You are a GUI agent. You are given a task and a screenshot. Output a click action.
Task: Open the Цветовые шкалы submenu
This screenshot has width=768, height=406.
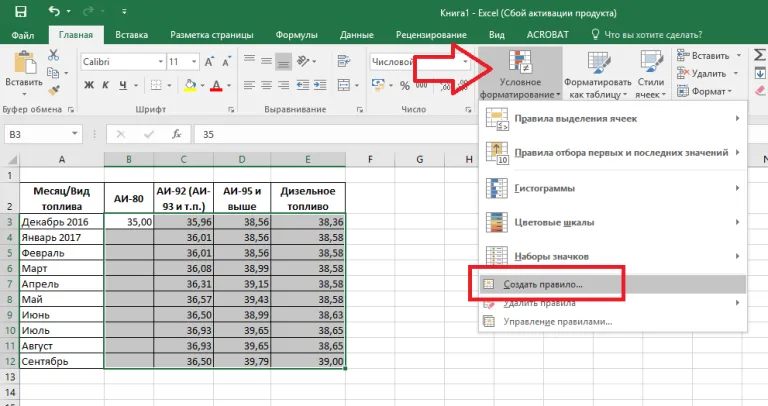point(613,222)
